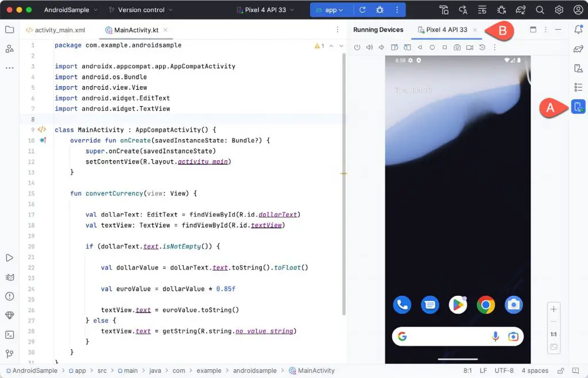Take a screenshot of the emulator
Viewport: 588px width, 378px height.
click(457, 47)
